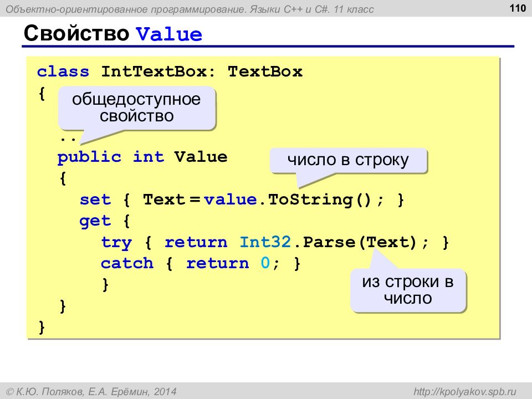Click the 'из строки в число' callout

tap(408, 290)
